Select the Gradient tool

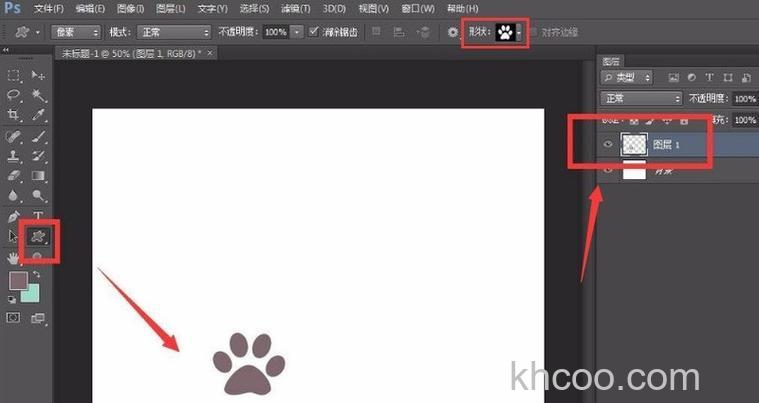[38, 175]
